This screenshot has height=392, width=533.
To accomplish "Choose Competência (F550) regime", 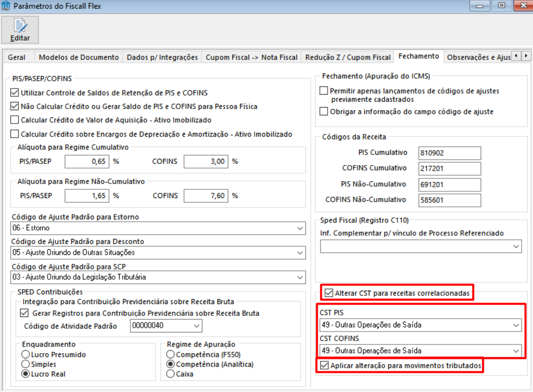I will tap(171, 354).
